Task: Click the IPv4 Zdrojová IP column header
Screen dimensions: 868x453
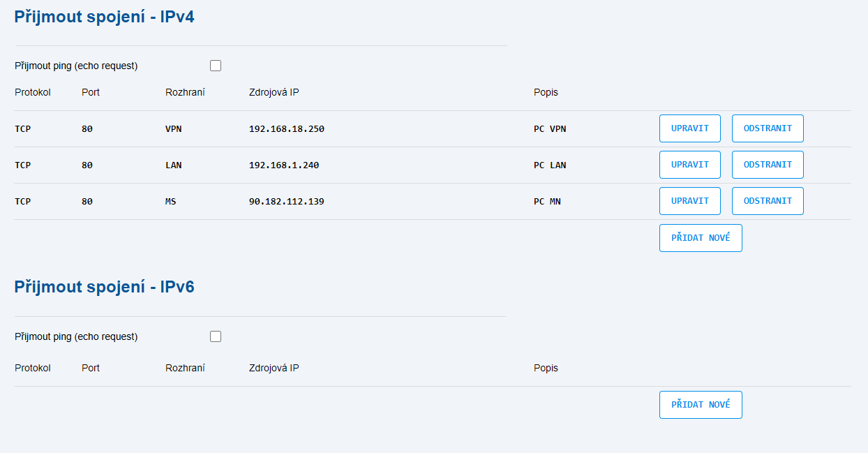Action: coord(274,92)
